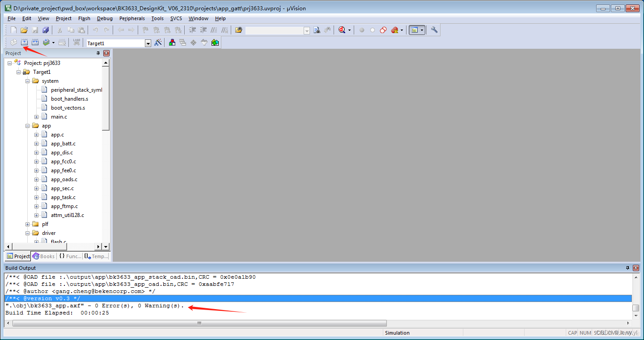Pin the Build Output panel with the pushpin
The height and width of the screenshot is (340, 644).
pyautogui.click(x=627, y=268)
